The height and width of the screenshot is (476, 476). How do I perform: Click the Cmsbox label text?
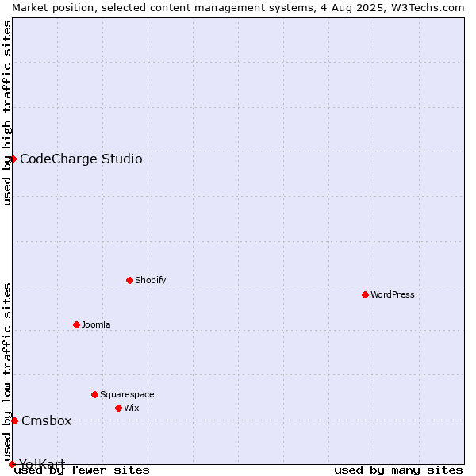tap(47, 420)
